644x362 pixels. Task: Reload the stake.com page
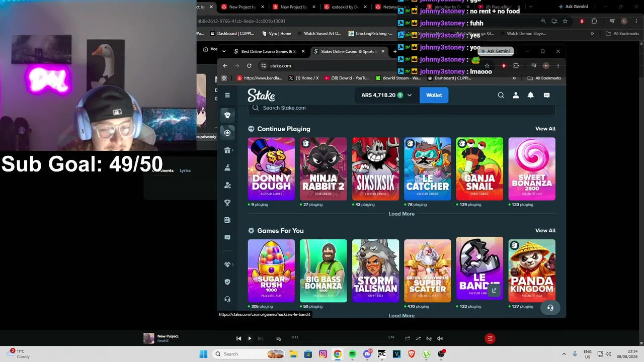[x=249, y=66]
